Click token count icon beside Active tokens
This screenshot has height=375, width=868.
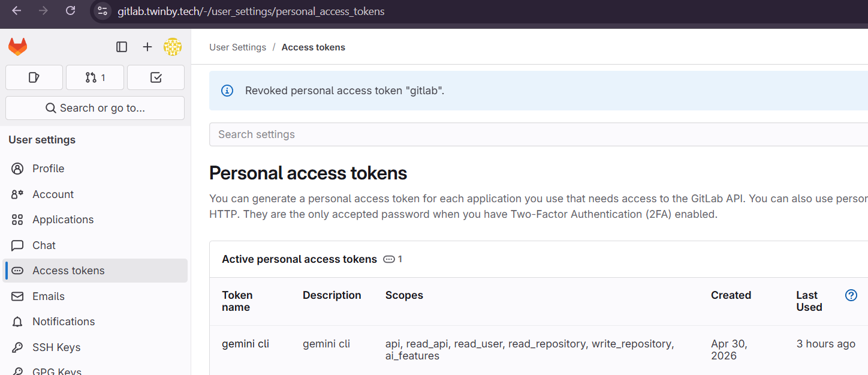[389, 259]
